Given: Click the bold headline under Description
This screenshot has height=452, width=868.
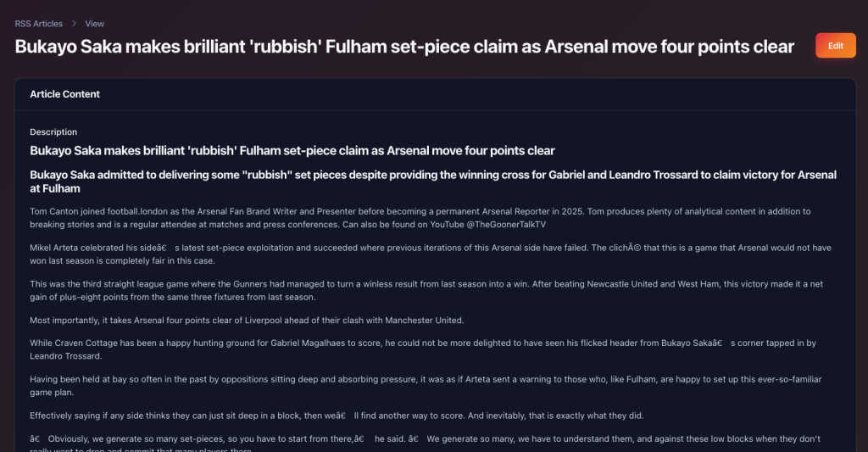Looking at the screenshot, I should click(x=292, y=151).
